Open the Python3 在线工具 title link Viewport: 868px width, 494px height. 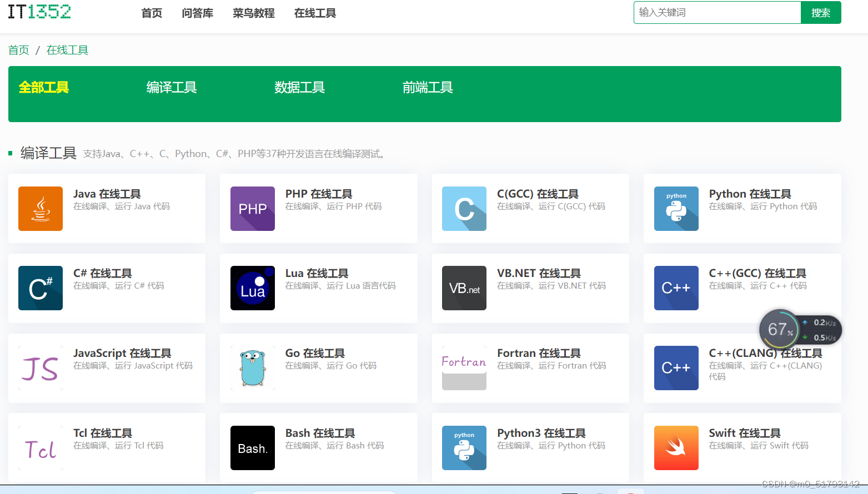coord(541,433)
